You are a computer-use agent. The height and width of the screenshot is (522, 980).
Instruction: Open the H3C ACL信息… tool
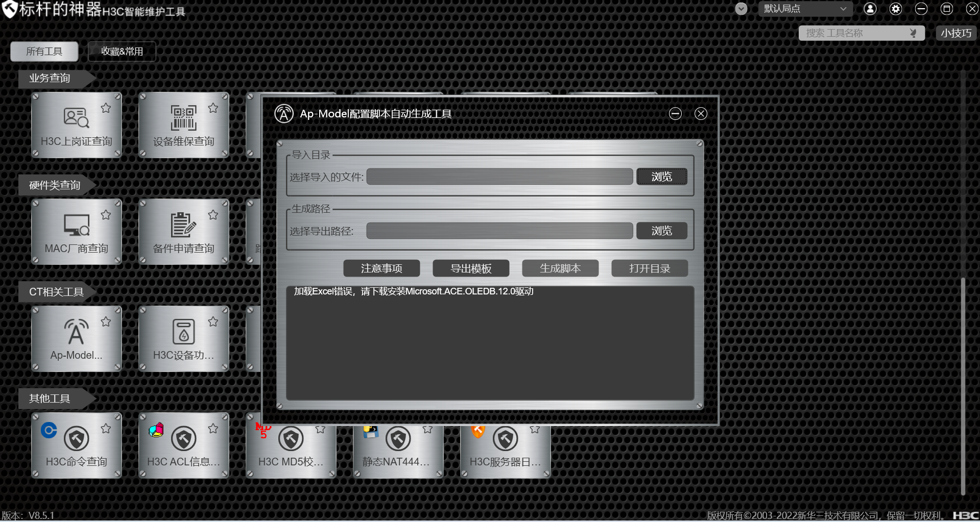[x=184, y=445]
